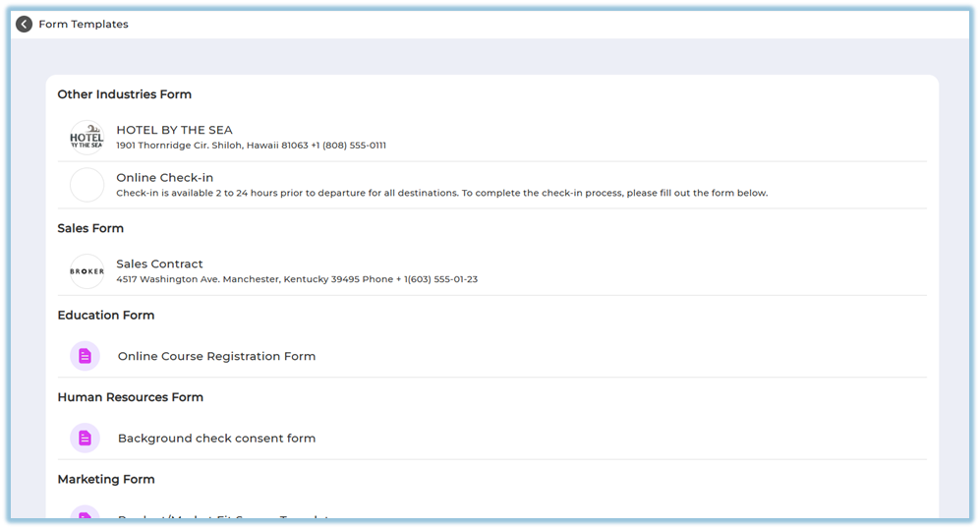This screenshot has width=980, height=529.
Task: Choose the Background check consent form
Action: 216,439
